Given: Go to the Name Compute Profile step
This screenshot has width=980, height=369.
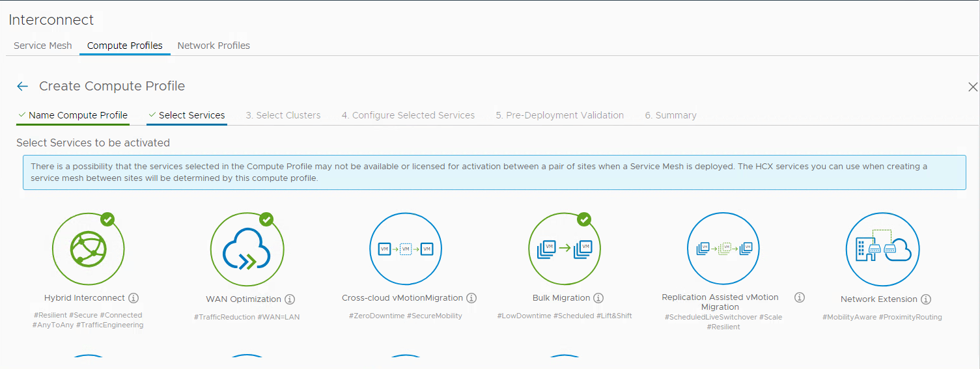Looking at the screenshot, I should tap(73, 115).
